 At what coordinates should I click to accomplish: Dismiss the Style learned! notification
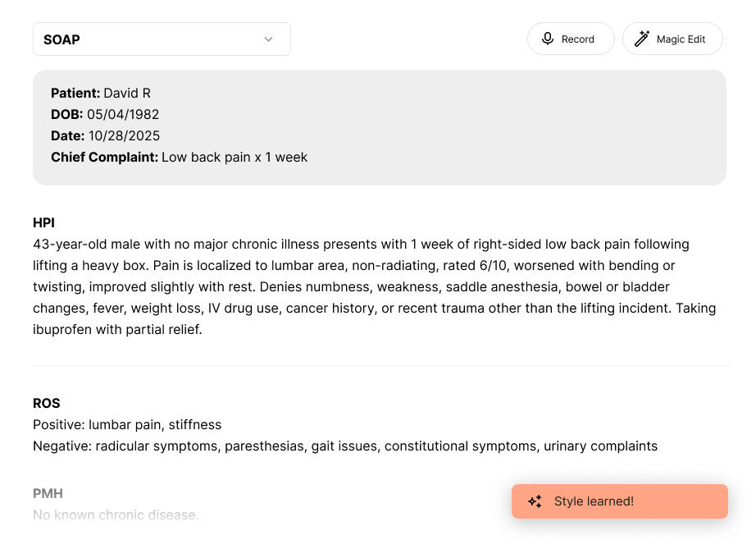[619, 501]
